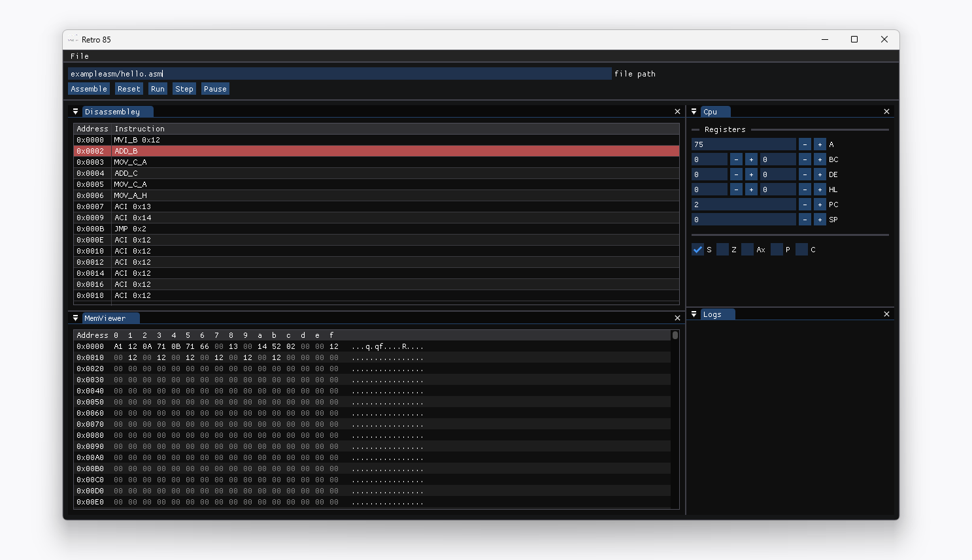
Task: Decrement register B in BC row
Action: click(x=736, y=159)
